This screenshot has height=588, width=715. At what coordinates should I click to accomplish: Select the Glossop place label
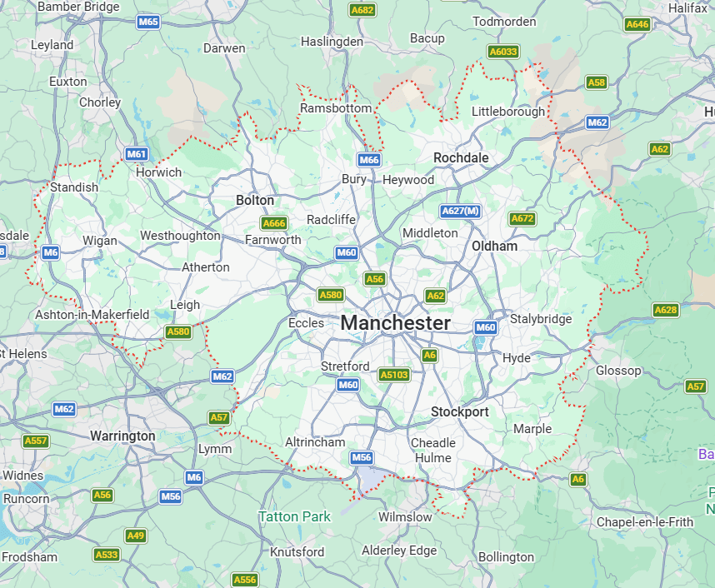[x=618, y=371]
